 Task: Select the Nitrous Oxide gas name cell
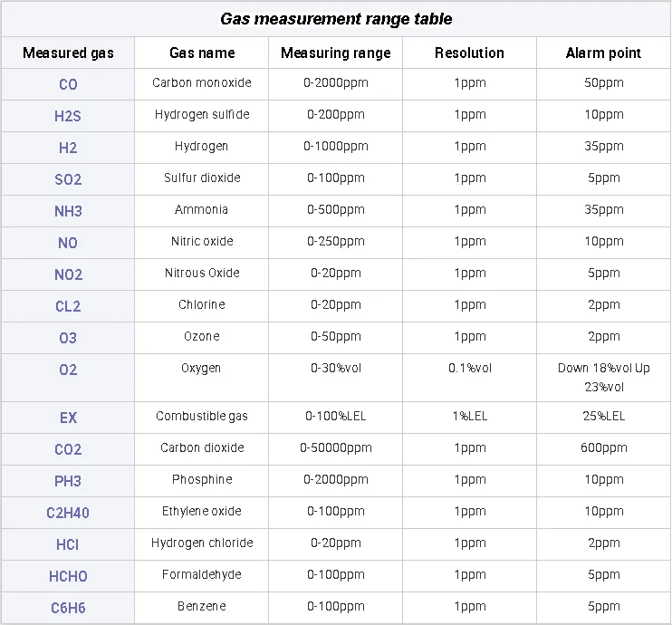(202, 274)
